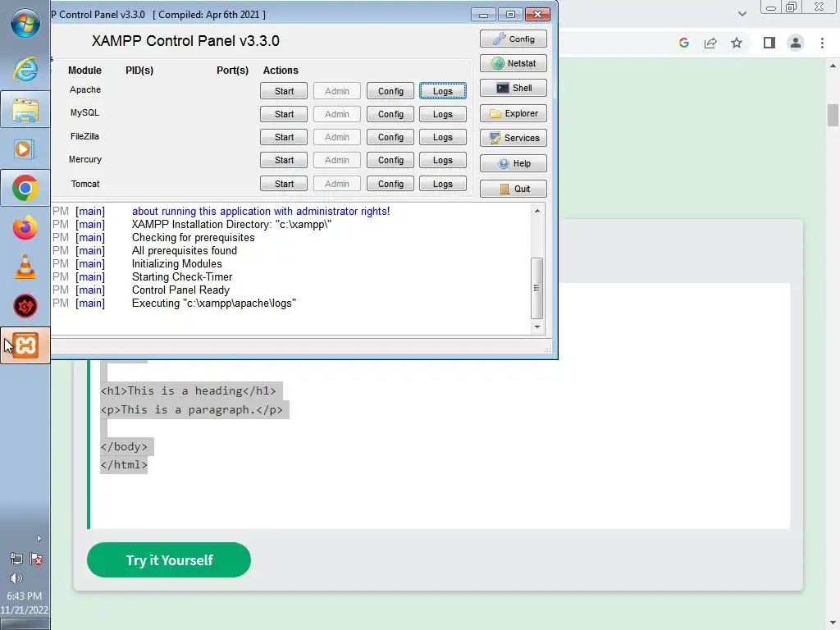
Task: Open MySQL Logs button
Action: tap(442, 114)
